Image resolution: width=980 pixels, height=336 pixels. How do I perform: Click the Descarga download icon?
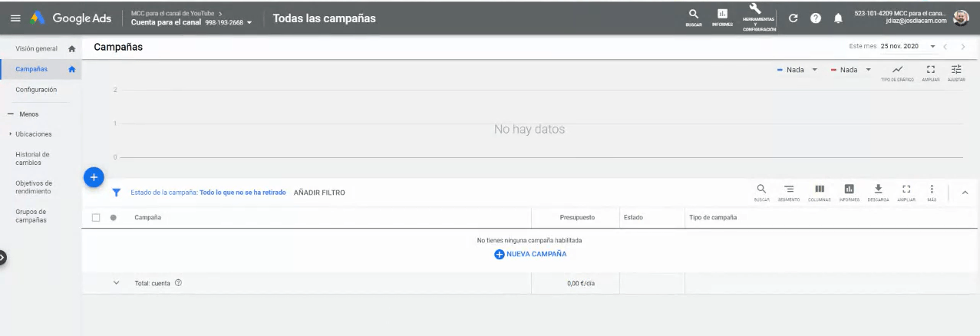pos(878,192)
